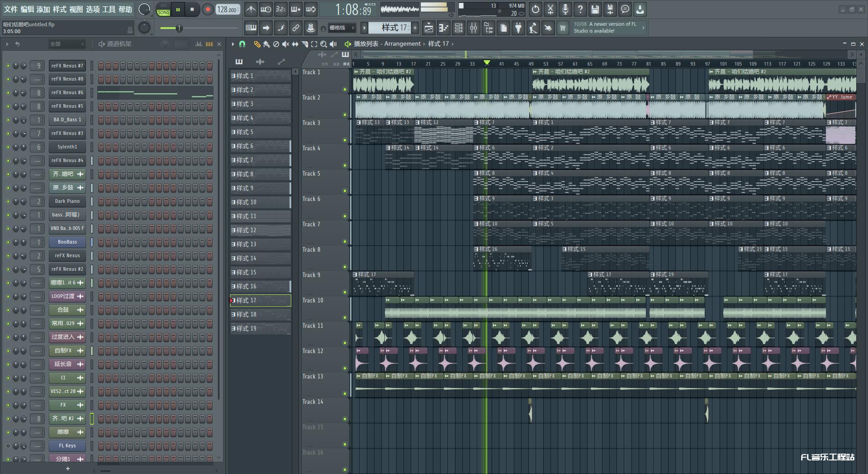
Task: Adjust the channel rack swing knob
Action: click(x=165, y=44)
